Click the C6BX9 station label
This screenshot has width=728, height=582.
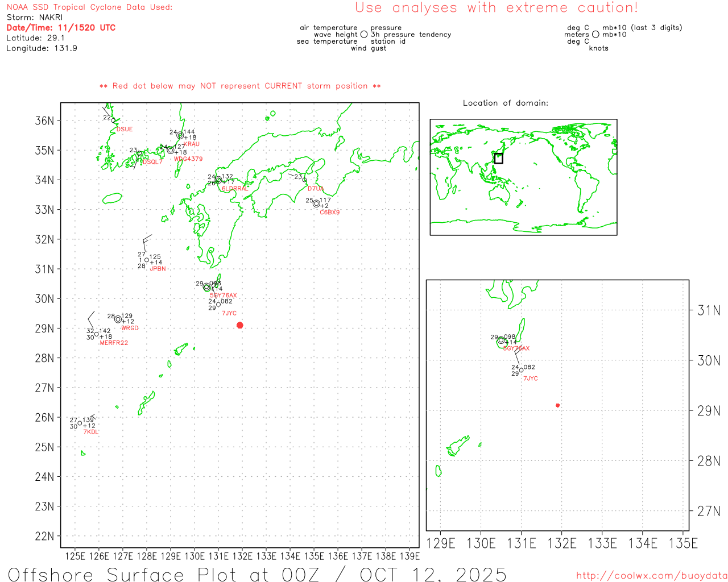click(x=330, y=213)
